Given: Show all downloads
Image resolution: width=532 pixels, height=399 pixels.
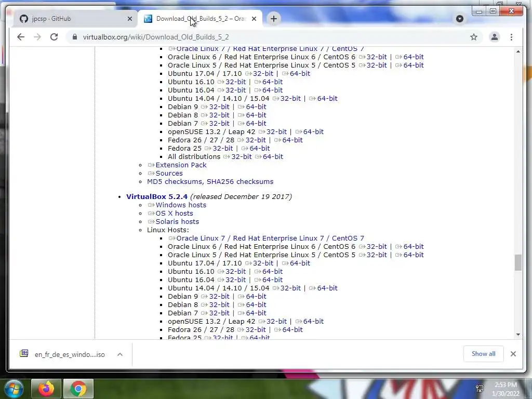Looking at the screenshot, I should pyautogui.click(x=483, y=354).
